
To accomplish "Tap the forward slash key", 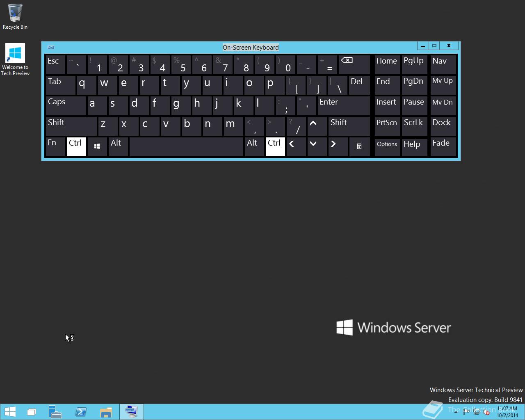I will [296, 126].
